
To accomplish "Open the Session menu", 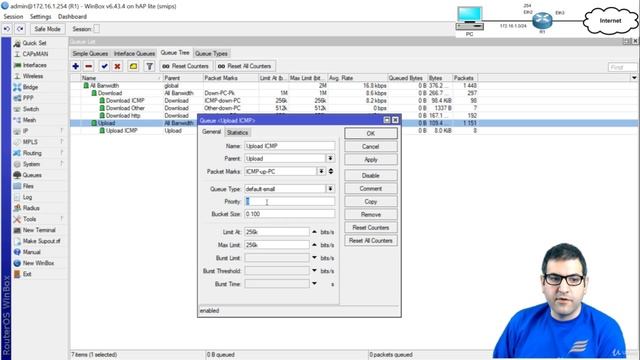I will [x=13, y=17].
